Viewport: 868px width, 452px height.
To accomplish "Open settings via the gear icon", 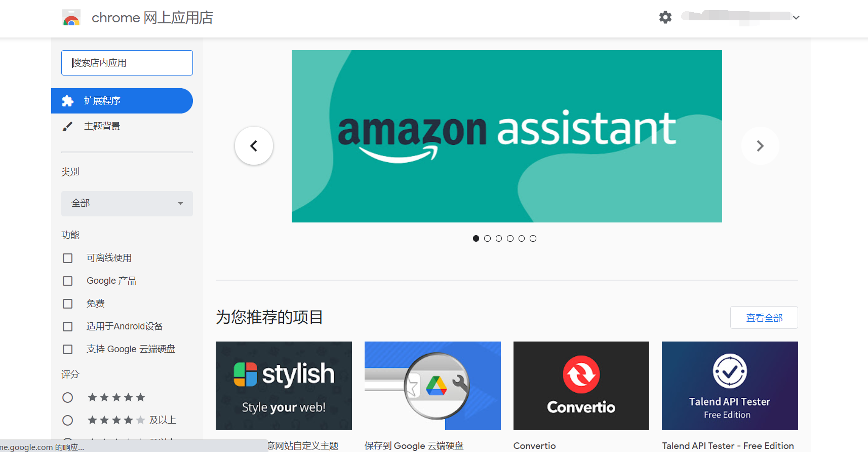I will (x=665, y=17).
